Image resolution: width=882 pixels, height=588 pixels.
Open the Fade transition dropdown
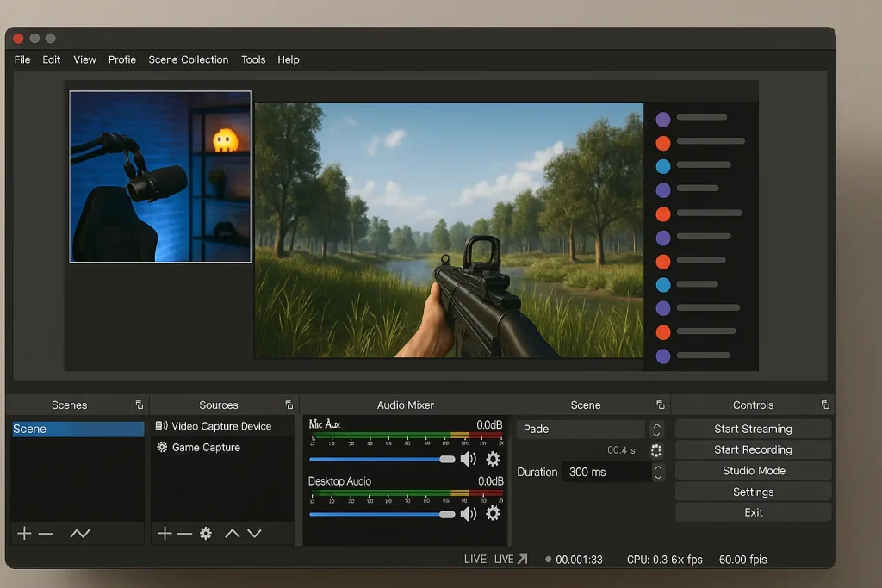pos(581,429)
